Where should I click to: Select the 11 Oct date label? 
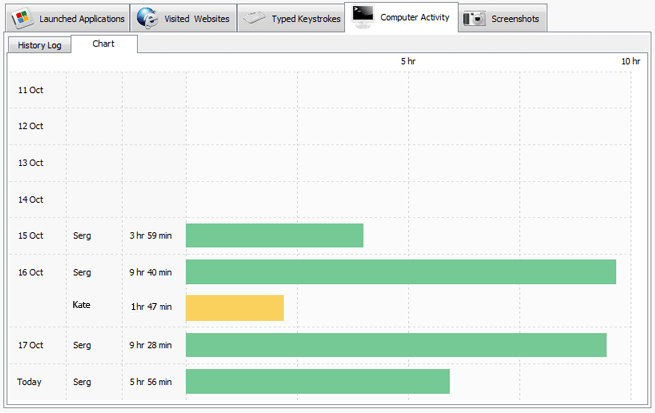pos(30,90)
